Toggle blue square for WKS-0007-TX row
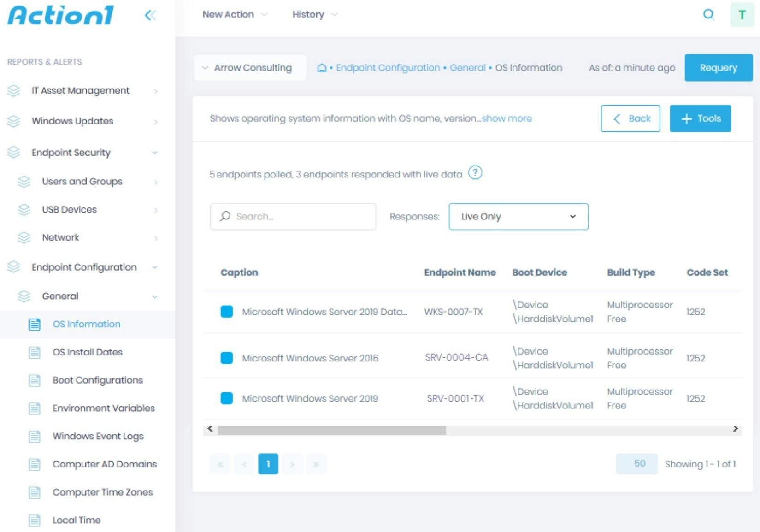 (227, 312)
